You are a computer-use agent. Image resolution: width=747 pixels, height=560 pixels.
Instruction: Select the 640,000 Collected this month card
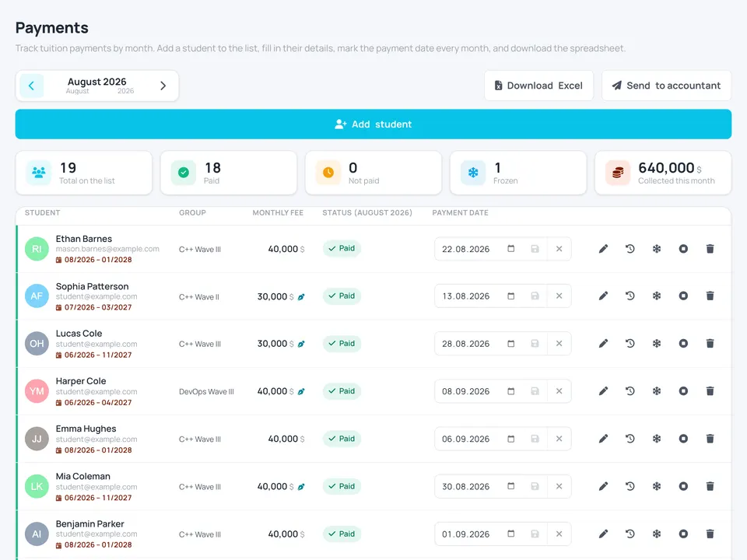tap(663, 173)
